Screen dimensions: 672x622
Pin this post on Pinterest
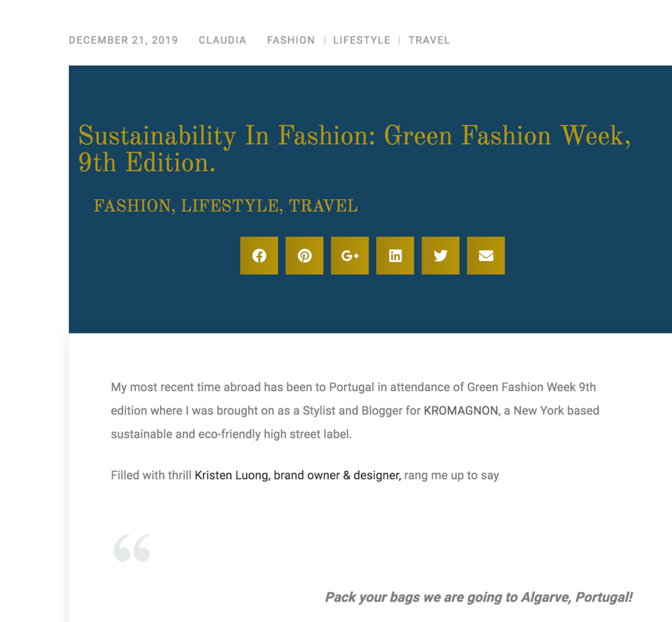pos(304,256)
